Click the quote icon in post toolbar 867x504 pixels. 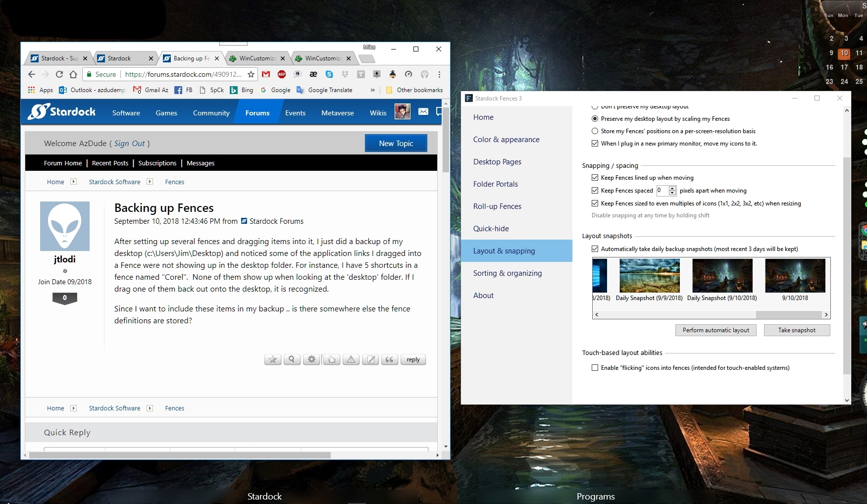(390, 359)
